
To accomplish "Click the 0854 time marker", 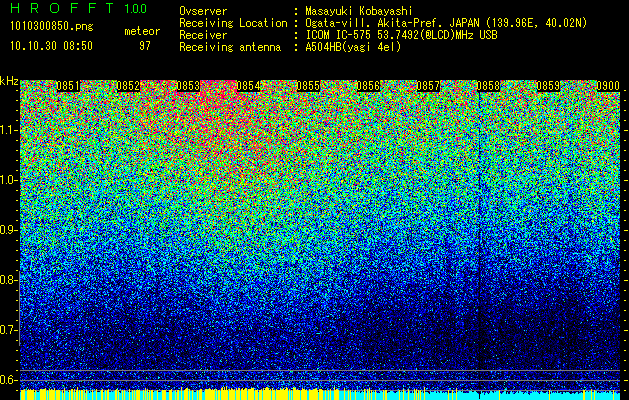I will pos(248,86).
